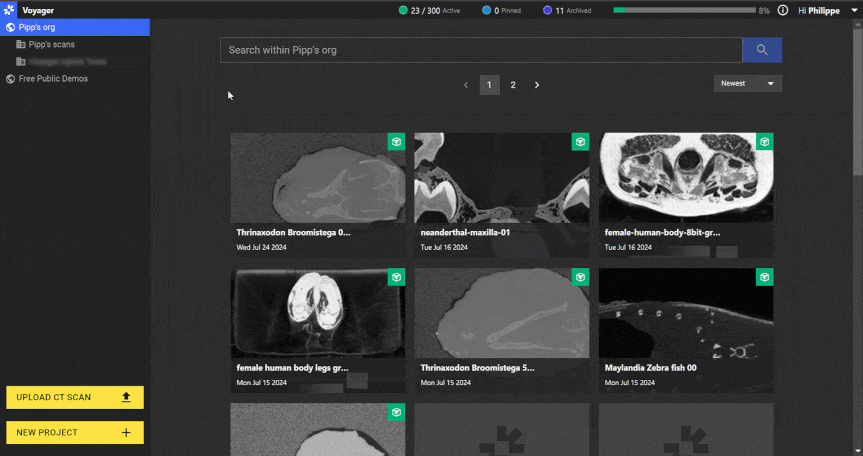Image resolution: width=863 pixels, height=456 pixels.
Task: Click folder icon beside Pipp's scans
Action: tap(21, 44)
